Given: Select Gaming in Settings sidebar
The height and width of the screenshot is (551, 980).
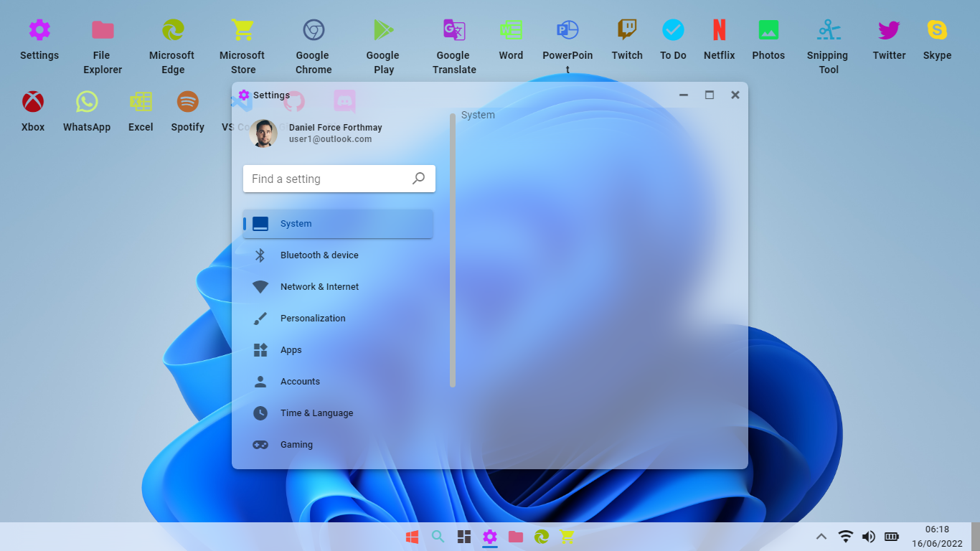Looking at the screenshot, I should [338, 445].
